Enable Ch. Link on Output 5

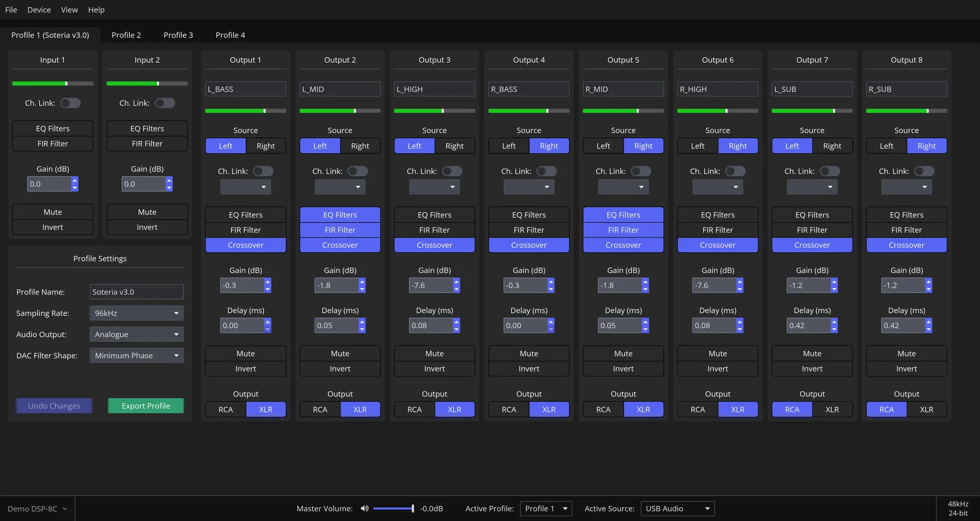click(x=641, y=171)
